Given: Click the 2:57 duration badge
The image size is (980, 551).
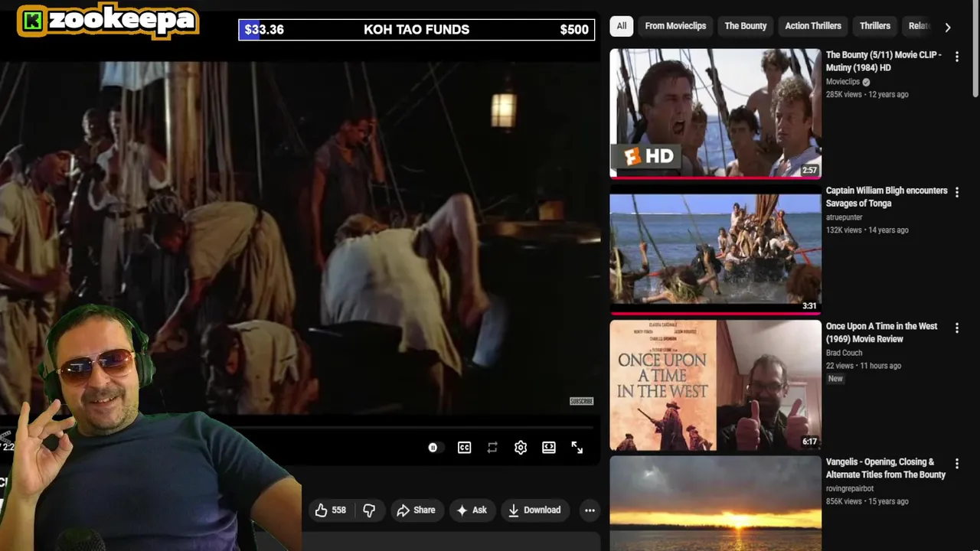Looking at the screenshot, I should [809, 171].
